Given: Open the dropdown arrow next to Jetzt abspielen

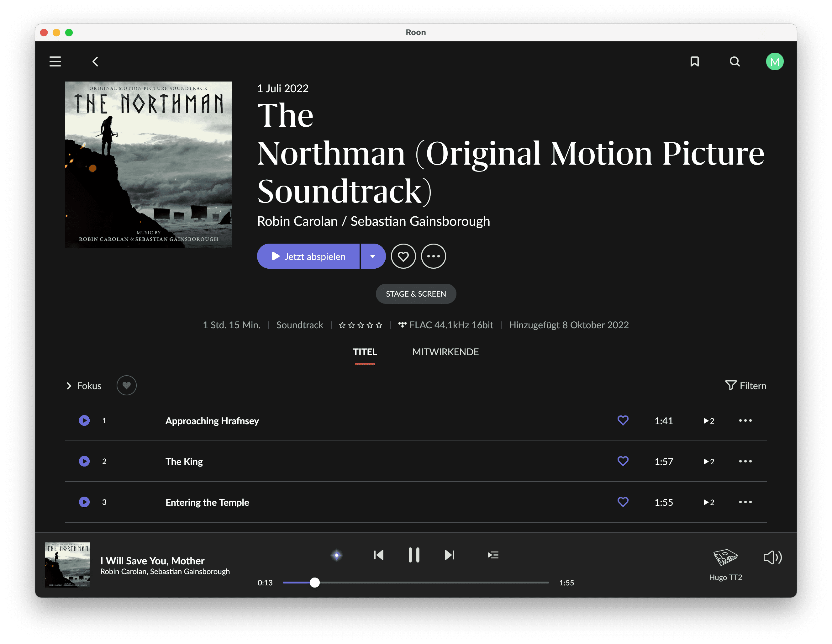Looking at the screenshot, I should [x=372, y=256].
